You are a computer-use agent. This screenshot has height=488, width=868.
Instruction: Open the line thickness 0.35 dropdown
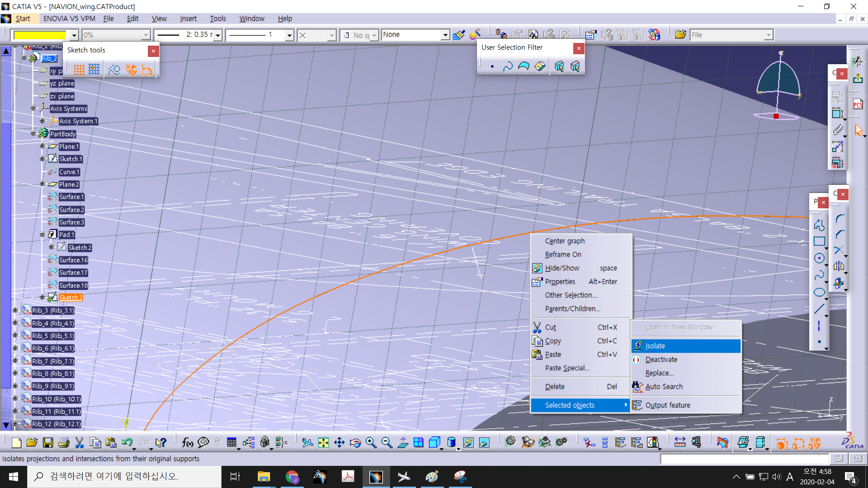[x=218, y=35]
